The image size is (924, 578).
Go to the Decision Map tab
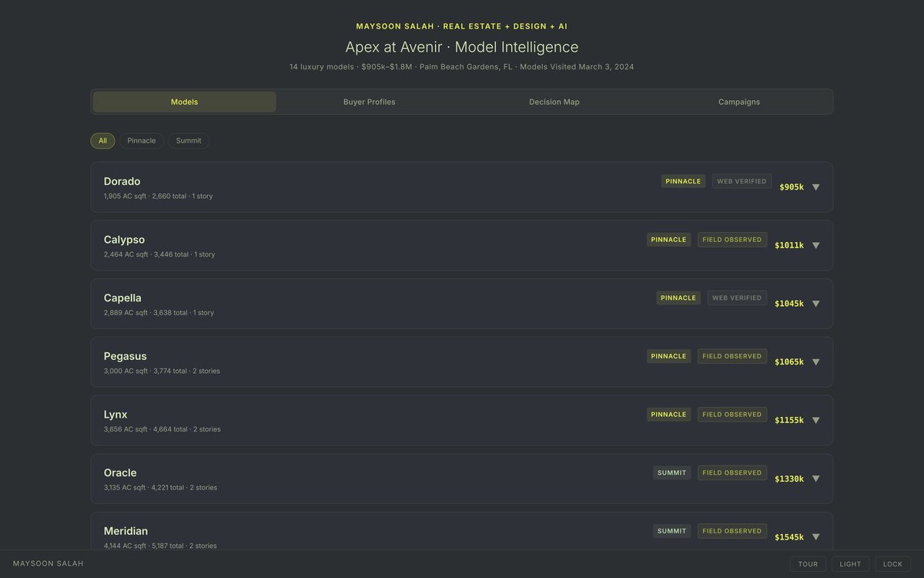554,102
